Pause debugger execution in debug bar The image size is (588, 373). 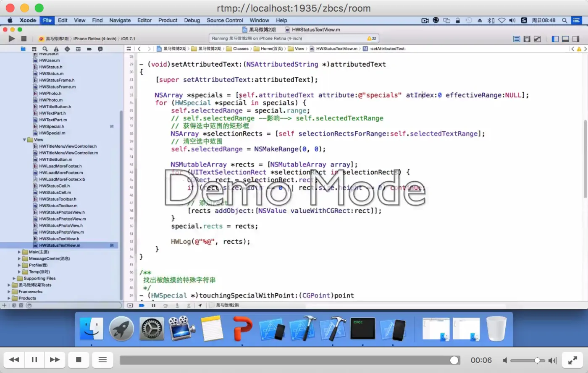153,305
